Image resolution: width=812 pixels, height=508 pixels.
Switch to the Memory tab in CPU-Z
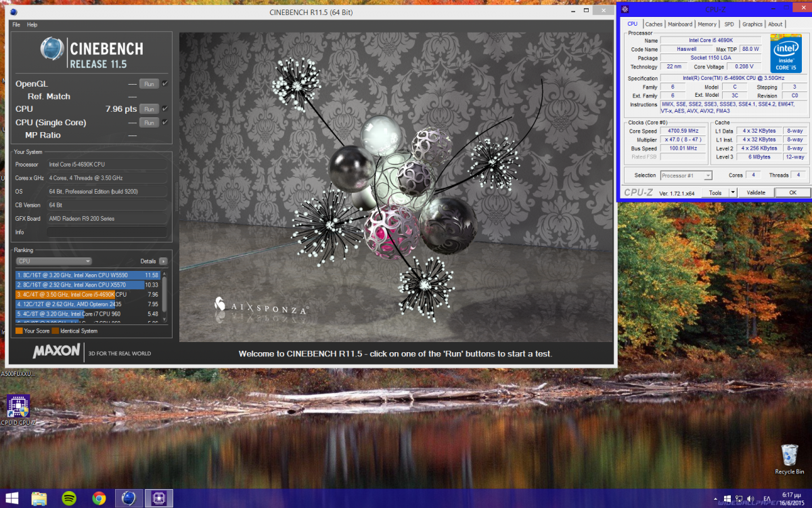tap(707, 24)
